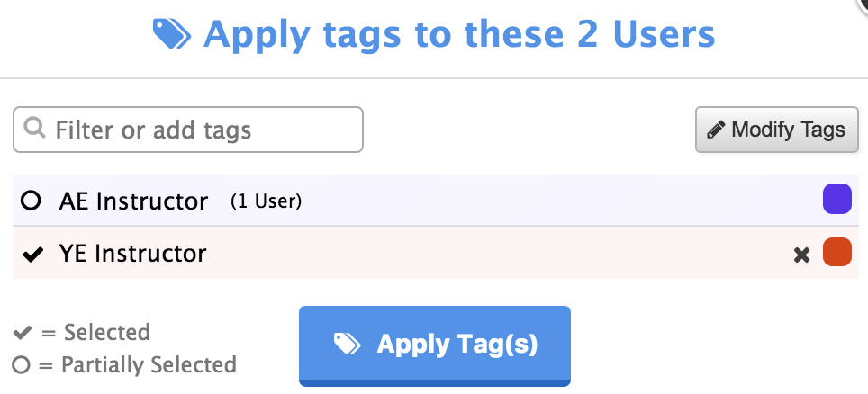The height and width of the screenshot is (394, 868).
Task: Click the Selected legend text
Action: 106,333
